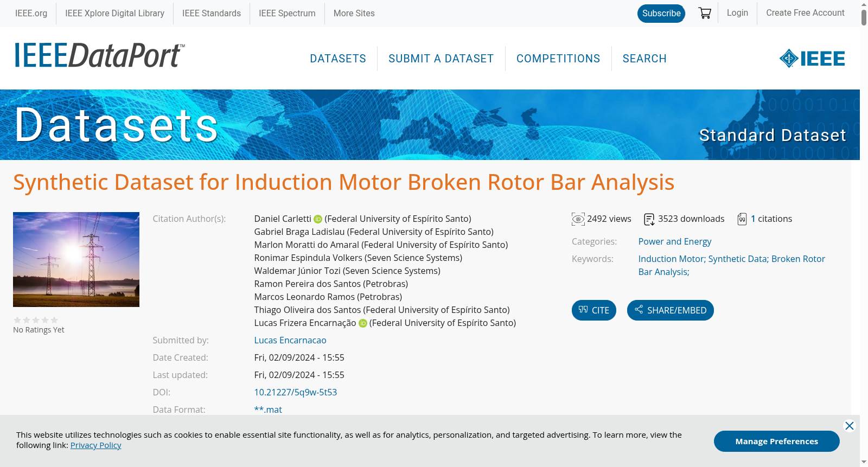The image size is (868, 467).
Task: Click the Standard Dataset banner label
Action: coord(773,135)
